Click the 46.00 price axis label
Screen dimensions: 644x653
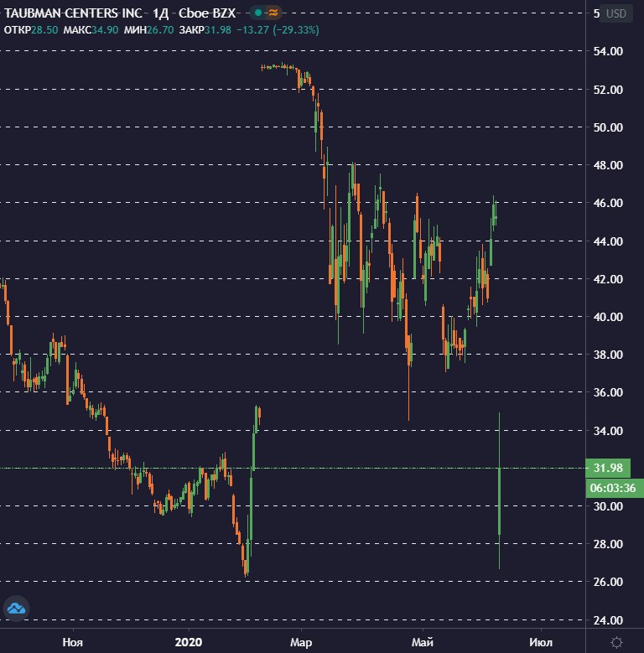[608, 203]
